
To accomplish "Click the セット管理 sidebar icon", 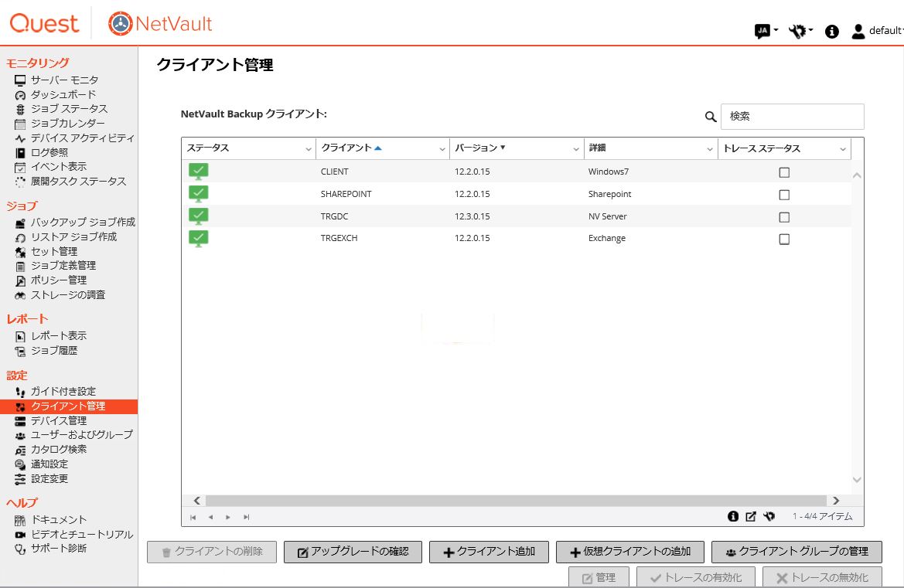I will (20, 252).
